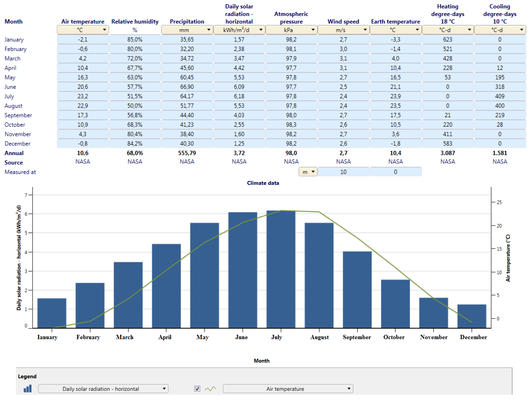Open the Daily solar radiation legend dropdown
532x401 pixels.
tap(103, 388)
